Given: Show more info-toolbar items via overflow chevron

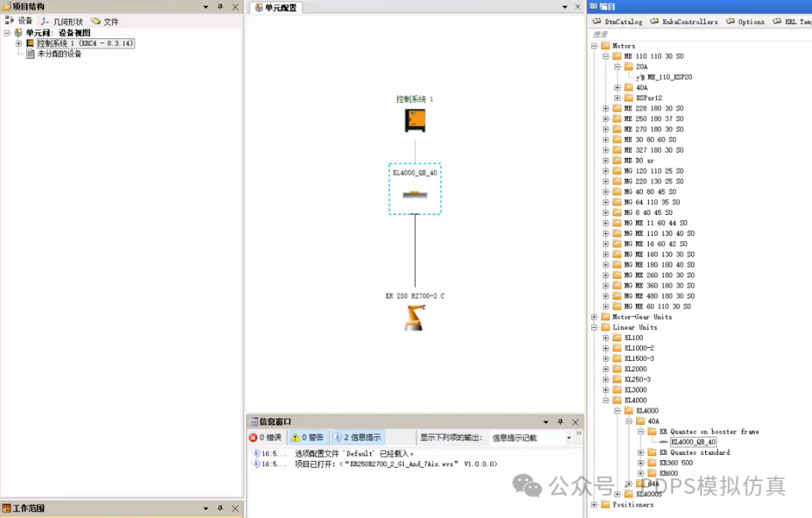Looking at the screenshot, I should 579,432.
